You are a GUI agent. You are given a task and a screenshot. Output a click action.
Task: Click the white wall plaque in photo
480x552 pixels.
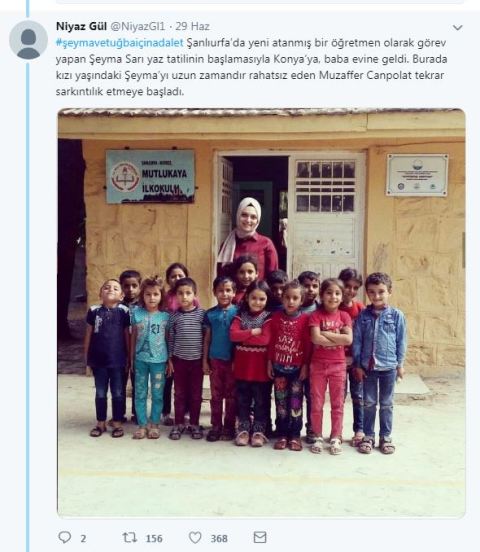point(417,175)
